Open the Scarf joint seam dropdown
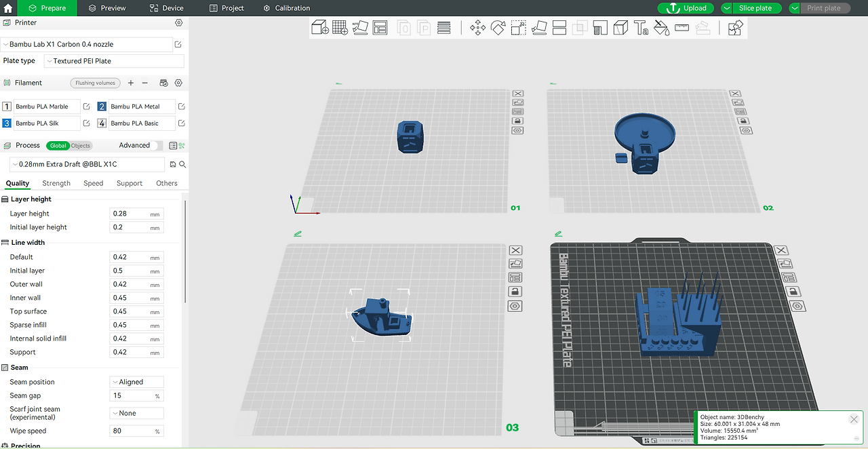The image size is (868, 449). click(x=136, y=413)
